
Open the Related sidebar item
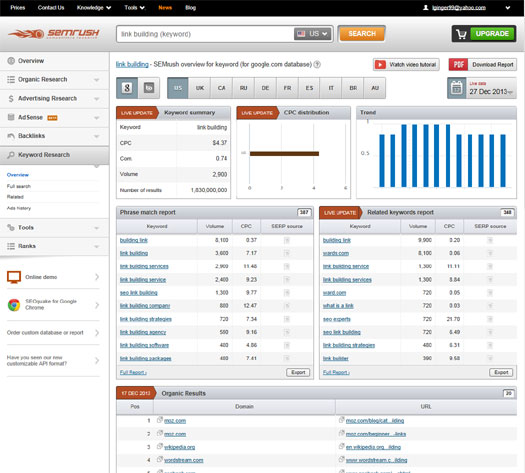click(15, 197)
